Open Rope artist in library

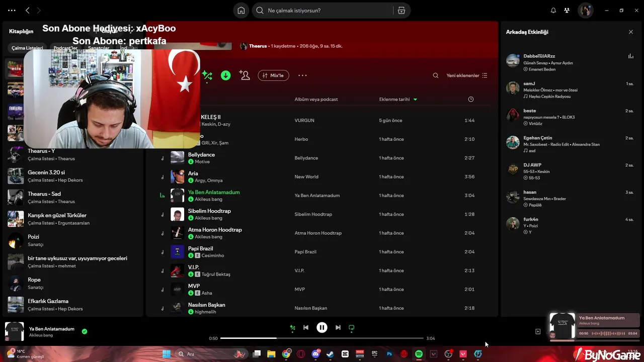(73, 283)
